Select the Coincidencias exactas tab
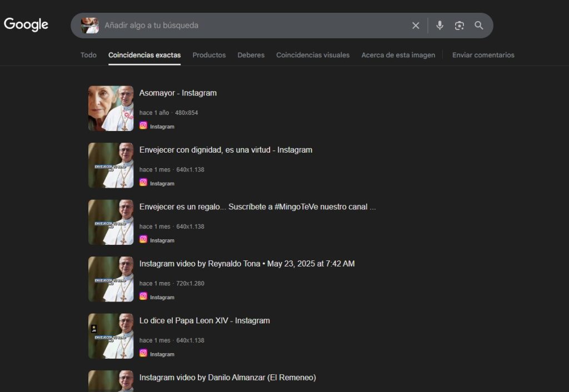The width and height of the screenshot is (569, 392). pos(144,55)
